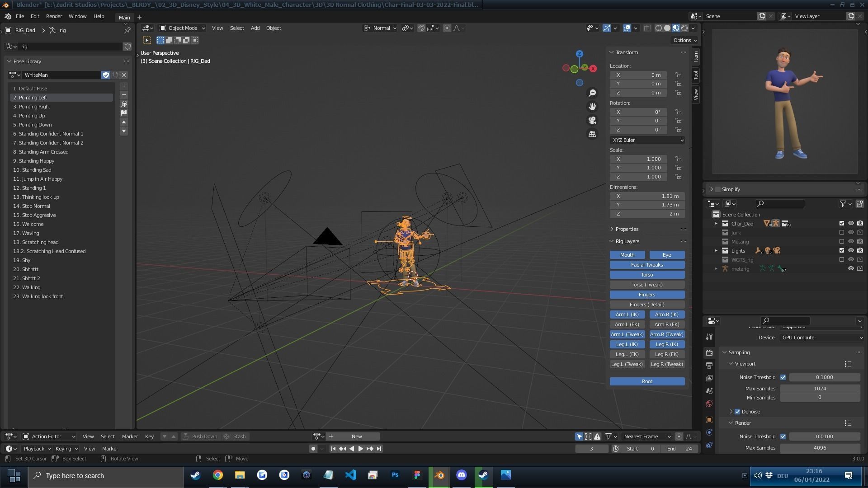The height and width of the screenshot is (488, 868).
Task: Expand the Properties panel in sidebar
Action: [612, 229]
